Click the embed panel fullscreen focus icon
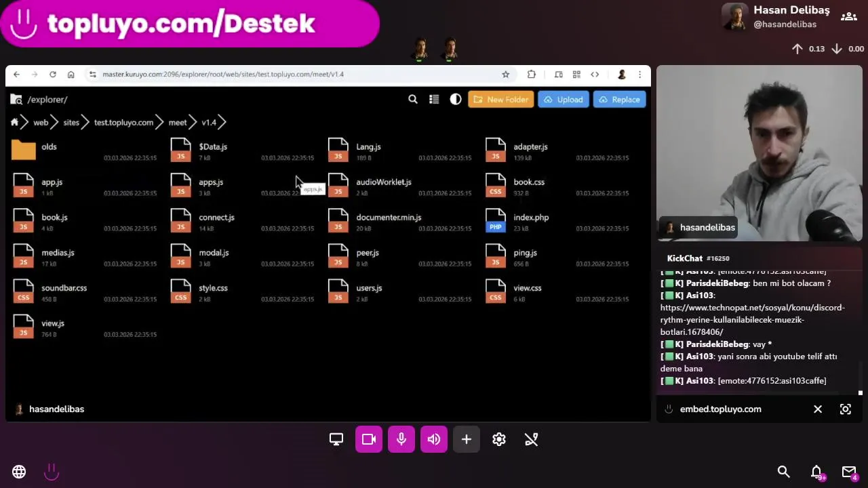This screenshot has width=868, height=488. tap(846, 409)
